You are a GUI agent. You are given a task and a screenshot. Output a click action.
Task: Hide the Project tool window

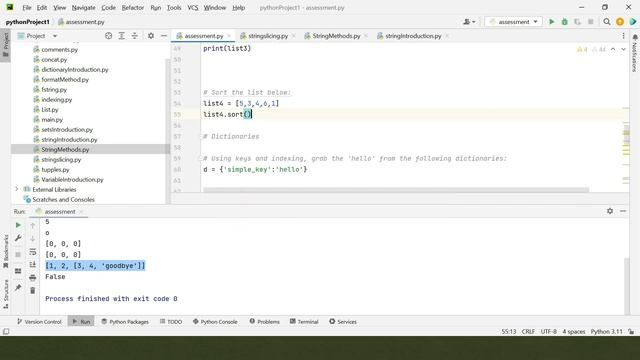[x=164, y=36]
